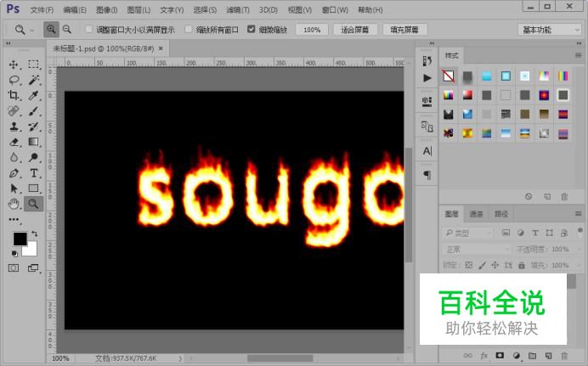Uncheck 细微缩放 checkbox
Viewport: 588px width, 366px height.
252,29
